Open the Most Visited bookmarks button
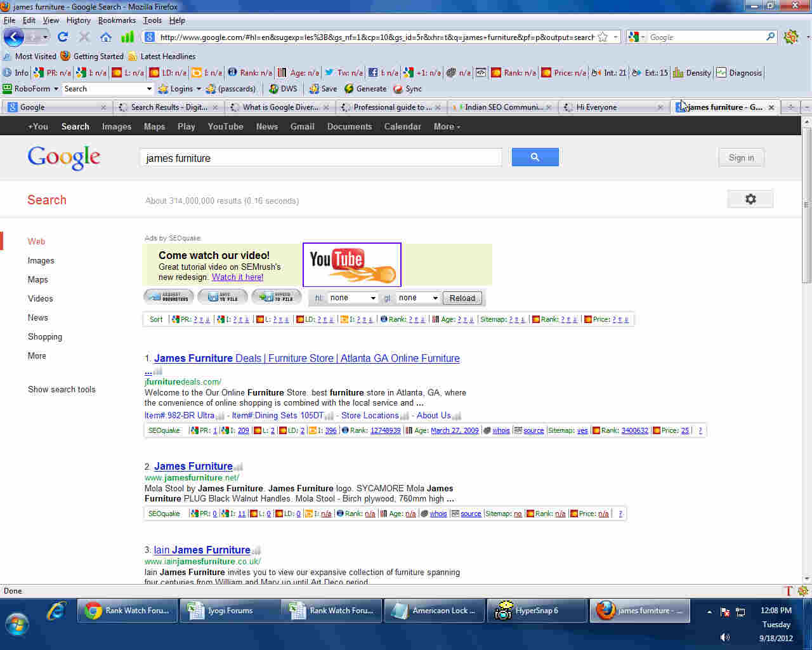Image resolution: width=812 pixels, height=650 pixels. pos(30,56)
